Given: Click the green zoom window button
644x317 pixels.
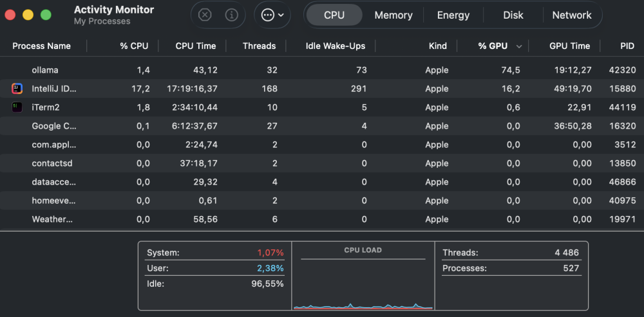Looking at the screenshot, I should pyautogui.click(x=46, y=15).
